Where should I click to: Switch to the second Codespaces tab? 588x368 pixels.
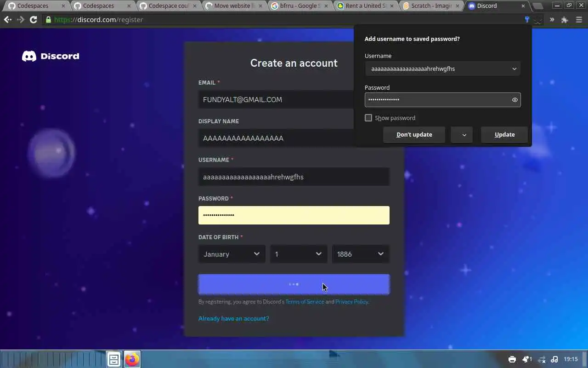click(102, 6)
